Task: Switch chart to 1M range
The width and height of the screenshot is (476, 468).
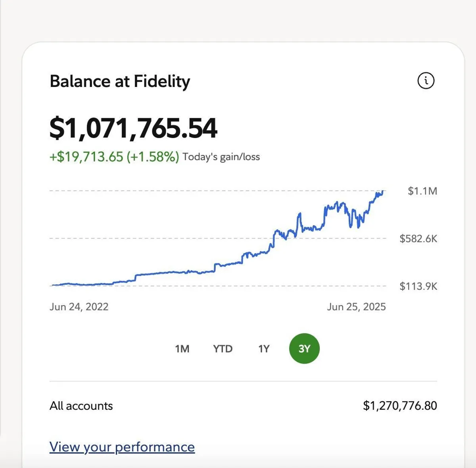Action: tap(182, 349)
